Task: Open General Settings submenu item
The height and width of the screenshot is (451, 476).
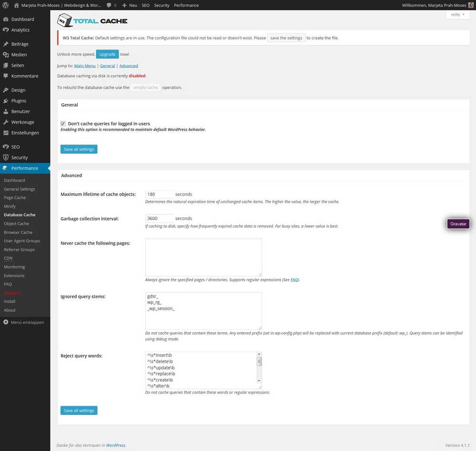Action: click(x=20, y=189)
